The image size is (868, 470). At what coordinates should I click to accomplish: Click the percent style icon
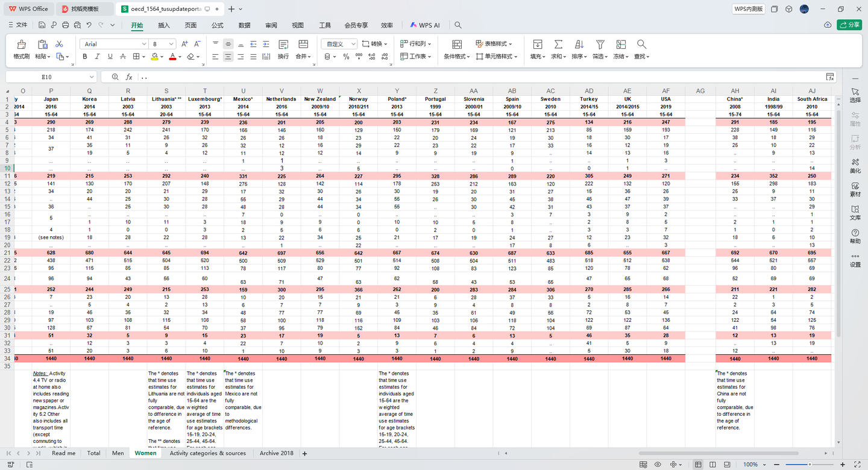tap(346, 57)
